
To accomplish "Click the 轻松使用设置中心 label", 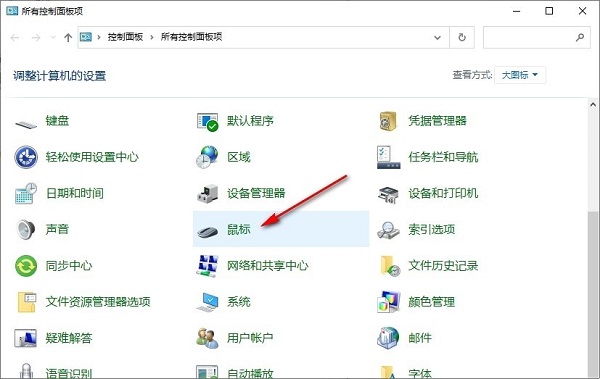I will pyautogui.click(x=92, y=157).
